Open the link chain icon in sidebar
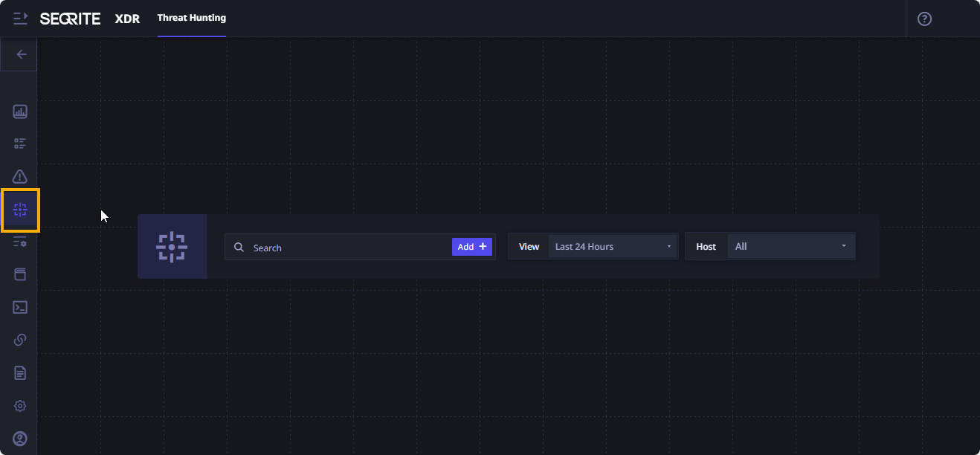 (20, 340)
